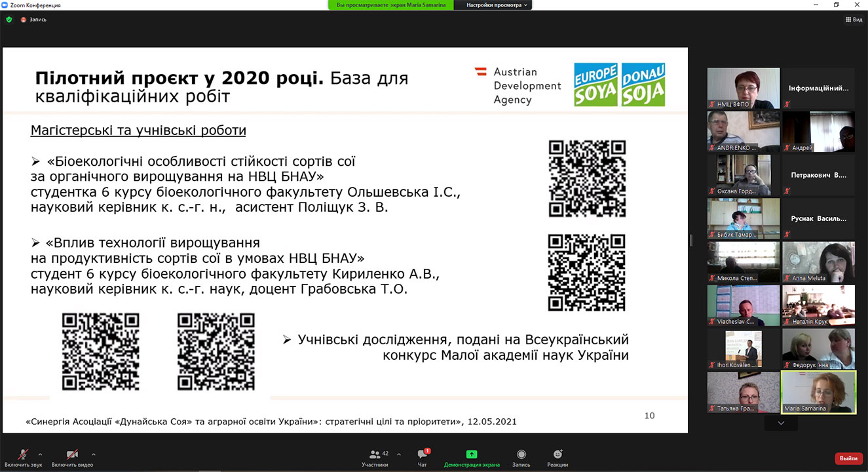
Task: Leave the meeting with Выйти button
Action: [x=848, y=458]
